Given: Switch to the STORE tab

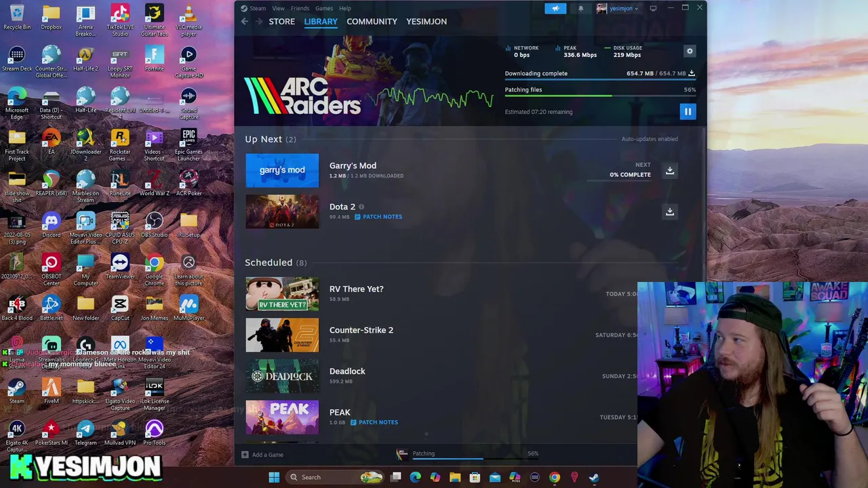Looking at the screenshot, I should click(x=281, y=22).
